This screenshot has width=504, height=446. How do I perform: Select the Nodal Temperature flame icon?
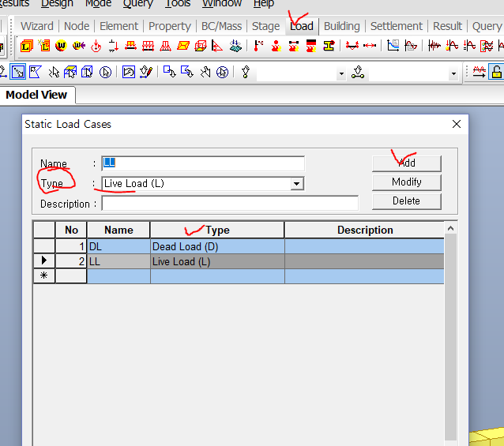coord(276,46)
